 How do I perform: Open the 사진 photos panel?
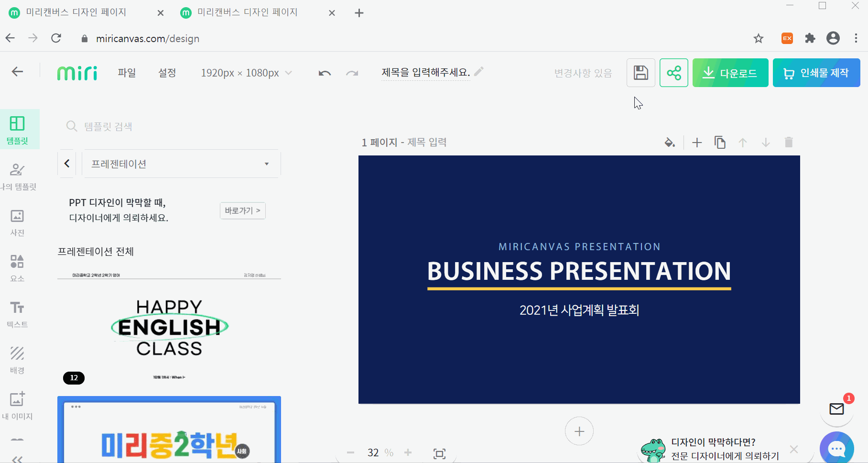pos(18,222)
